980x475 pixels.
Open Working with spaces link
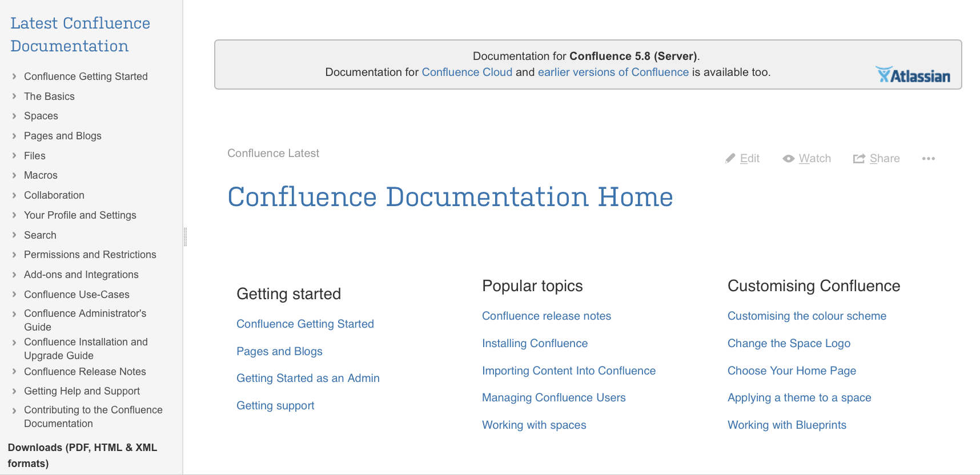534,425
